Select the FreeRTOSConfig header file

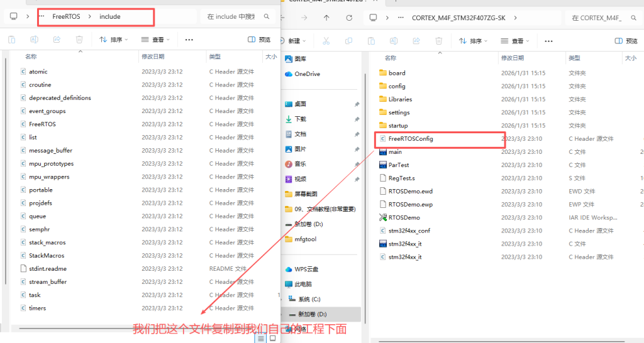coord(410,139)
